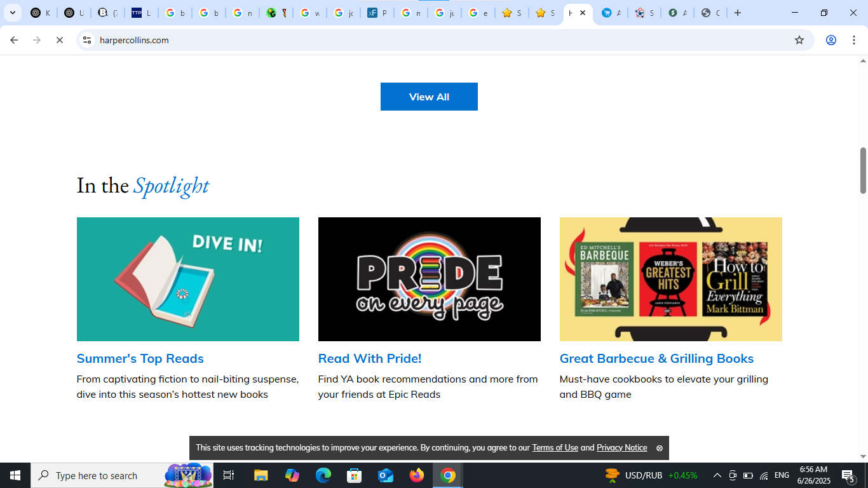This screenshot has height=488, width=868.
Task: Close the active HarperCollins tab
Action: 583,13
